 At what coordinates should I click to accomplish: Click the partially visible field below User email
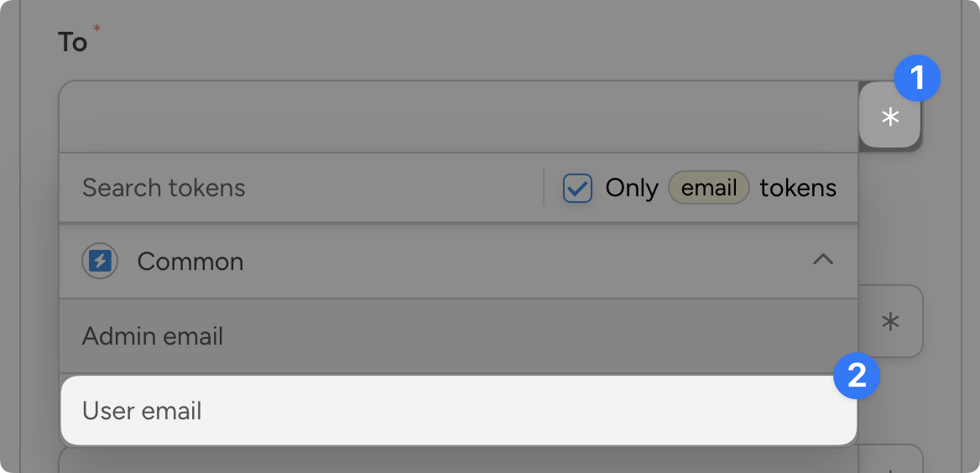(458, 460)
